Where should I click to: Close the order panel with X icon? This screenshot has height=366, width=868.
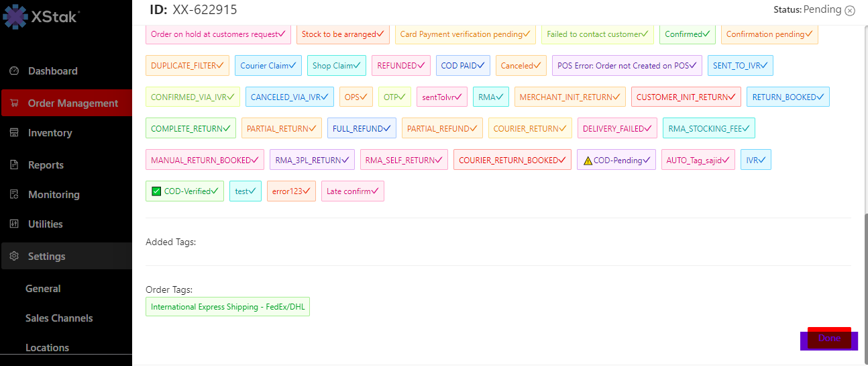850,10
